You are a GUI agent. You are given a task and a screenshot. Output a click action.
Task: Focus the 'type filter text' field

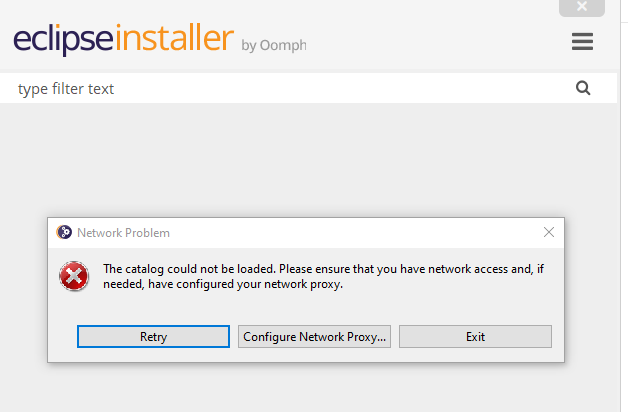pyautogui.click(x=288, y=88)
